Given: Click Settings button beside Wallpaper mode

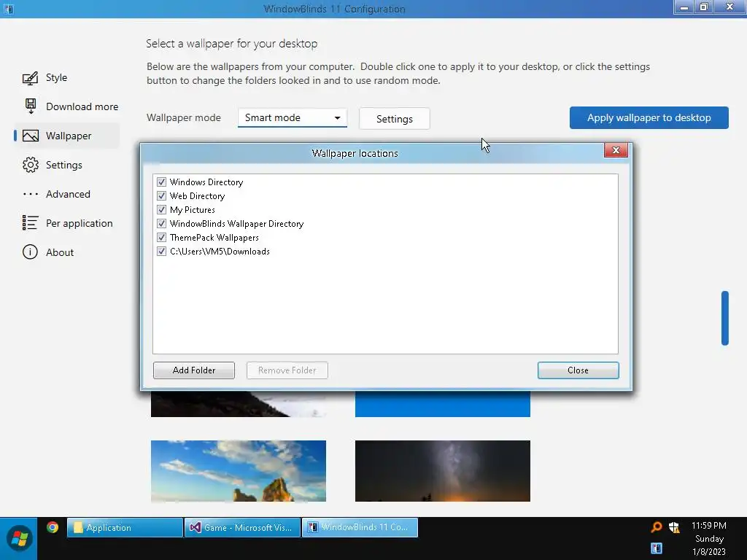Looking at the screenshot, I should coord(395,119).
